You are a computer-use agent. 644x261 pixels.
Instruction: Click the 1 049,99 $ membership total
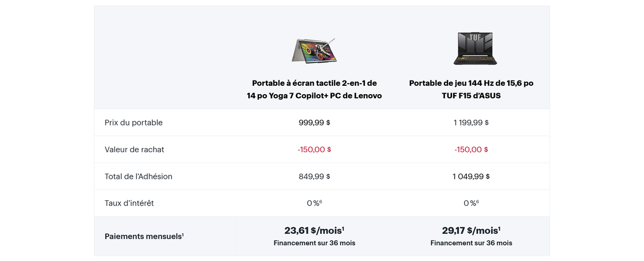click(x=471, y=176)
